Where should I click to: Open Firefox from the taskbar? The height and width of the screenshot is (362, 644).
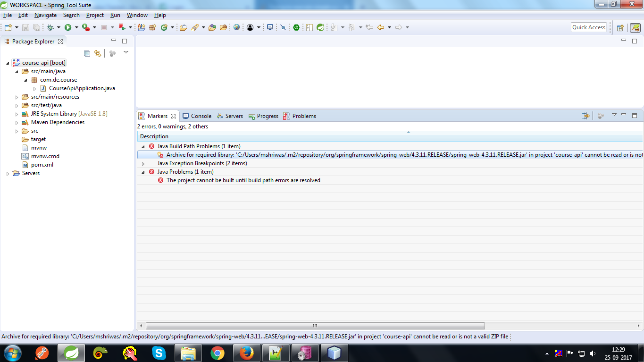point(247,353)
